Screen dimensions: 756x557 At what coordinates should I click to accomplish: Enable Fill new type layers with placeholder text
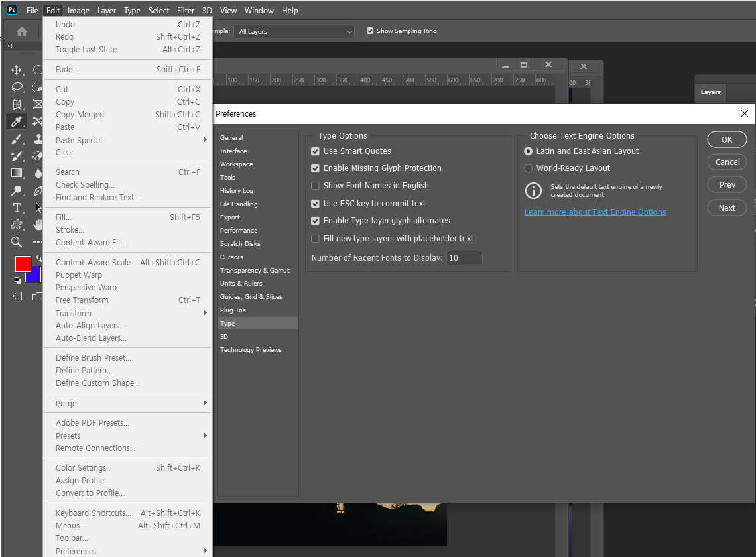(x=315, y=239)
